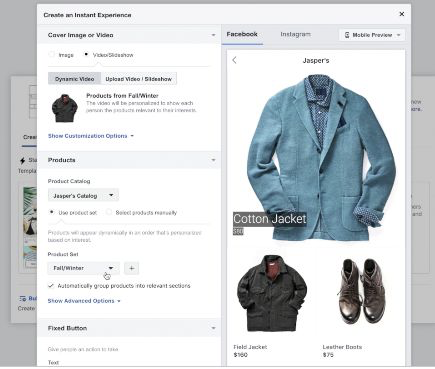Image resolution: width=435 pixels, height=369 pixels.
Task: Open the Jasper's Catalog dropdown
Action: 83,196
